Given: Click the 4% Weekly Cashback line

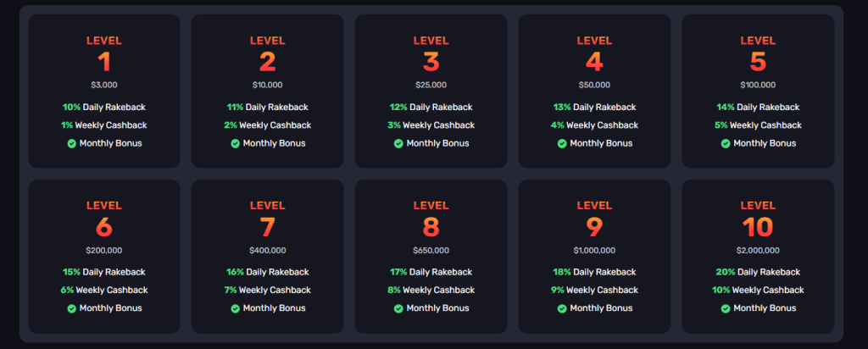Looking at the screenshot, I should [594, 125].
